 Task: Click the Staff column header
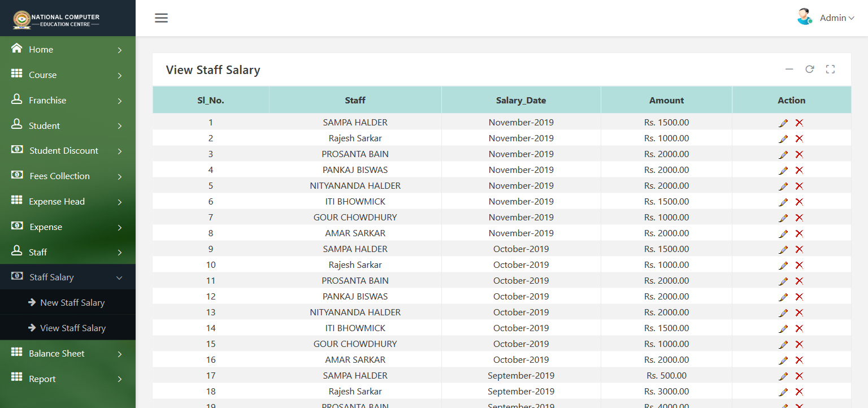[355, 100]
